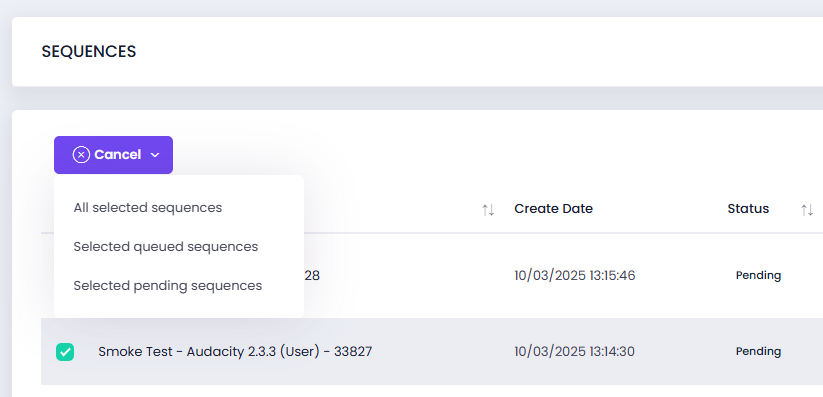This screenshot has width=823, height=397.
Task: Click the Cancel button label
Action: pyautogui.click(x=118, y=155)
